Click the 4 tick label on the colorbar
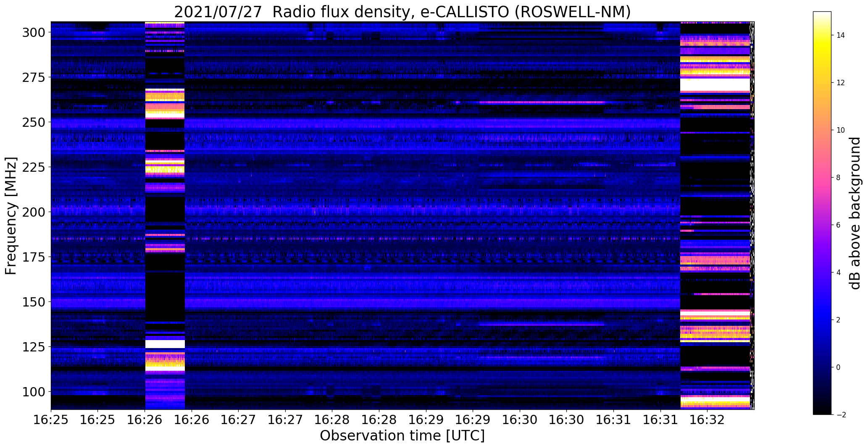 tap(839, 272)
